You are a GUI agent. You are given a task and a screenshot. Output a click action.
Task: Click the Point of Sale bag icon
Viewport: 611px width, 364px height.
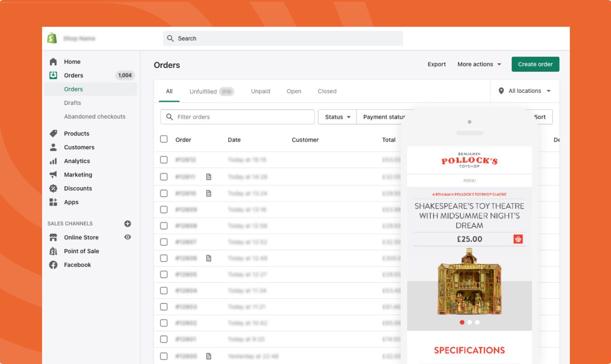[x=53, y=251]
